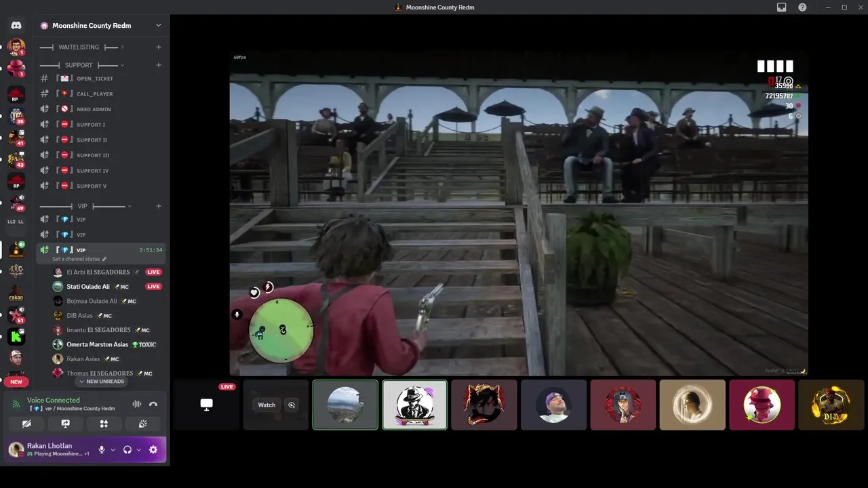Open the server icon labeled rakan
868x488 pixels.
pyautogui.click(x=16, y=293)
